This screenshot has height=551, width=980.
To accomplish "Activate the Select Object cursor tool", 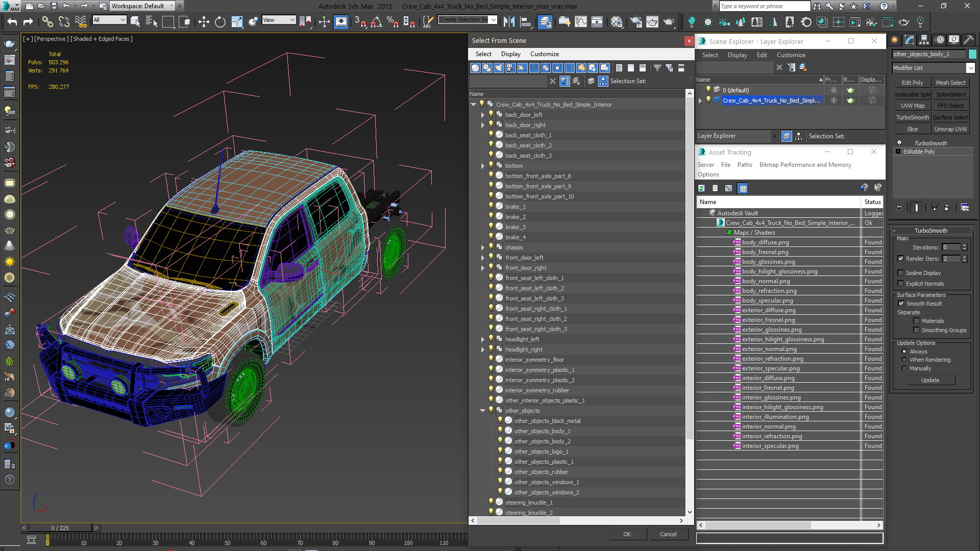I will [x=135, y=21].
